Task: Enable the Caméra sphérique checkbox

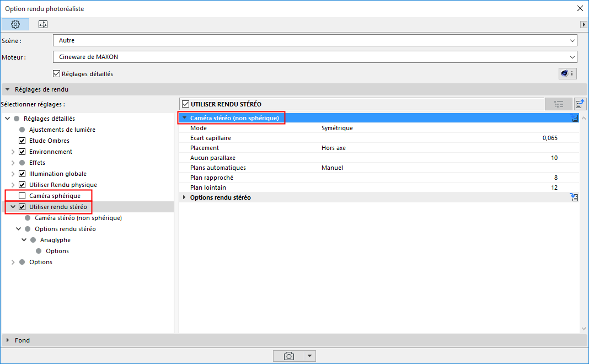Action: coord(22,196)
